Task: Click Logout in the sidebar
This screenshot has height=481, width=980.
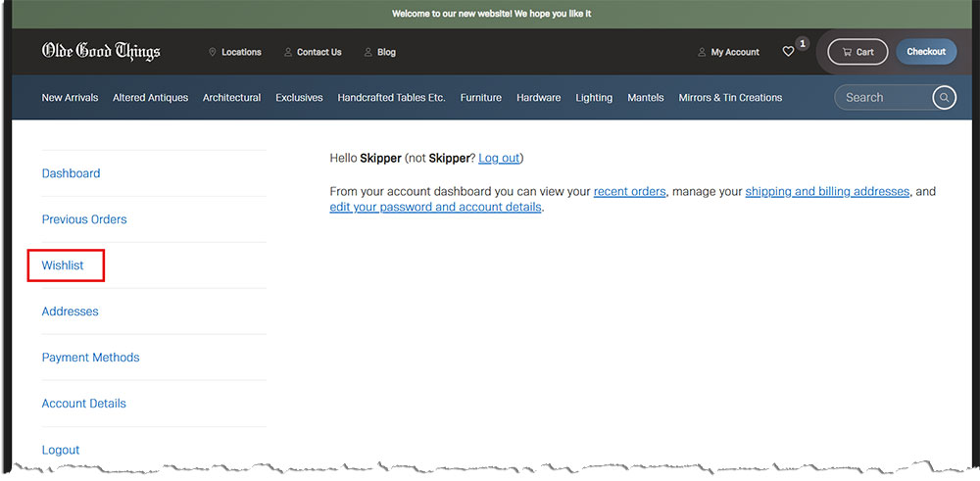Action: click(x=61, y=450)
